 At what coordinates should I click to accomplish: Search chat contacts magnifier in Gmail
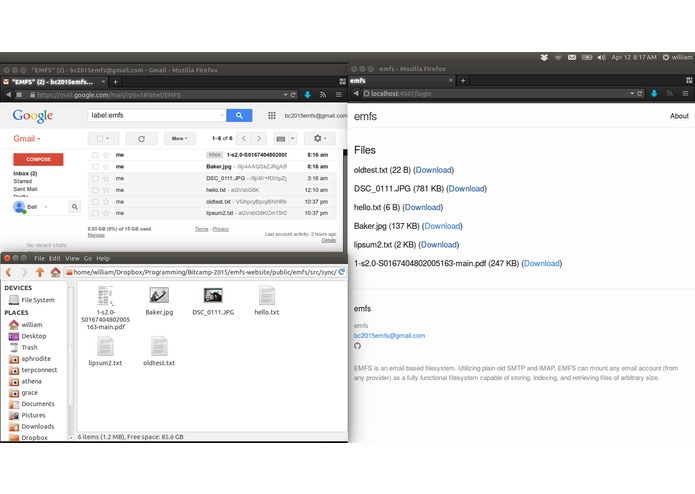click(74, 207)
